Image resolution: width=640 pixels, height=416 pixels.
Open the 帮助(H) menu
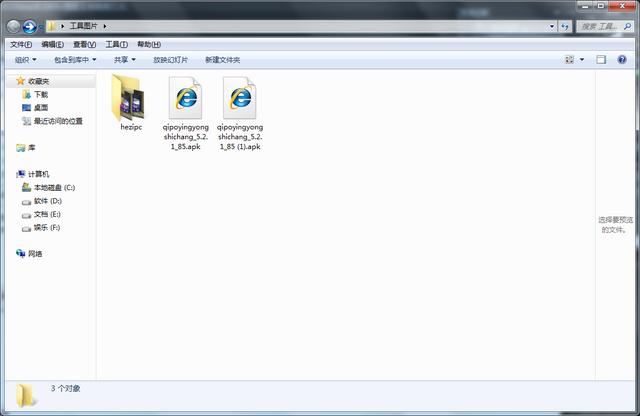(x=149, y=44)
